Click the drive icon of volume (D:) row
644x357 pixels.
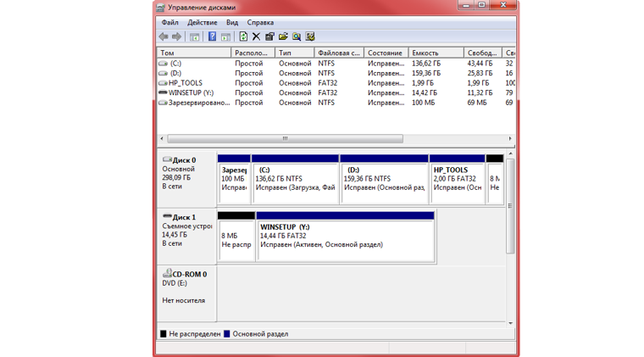tap(163, 74)
